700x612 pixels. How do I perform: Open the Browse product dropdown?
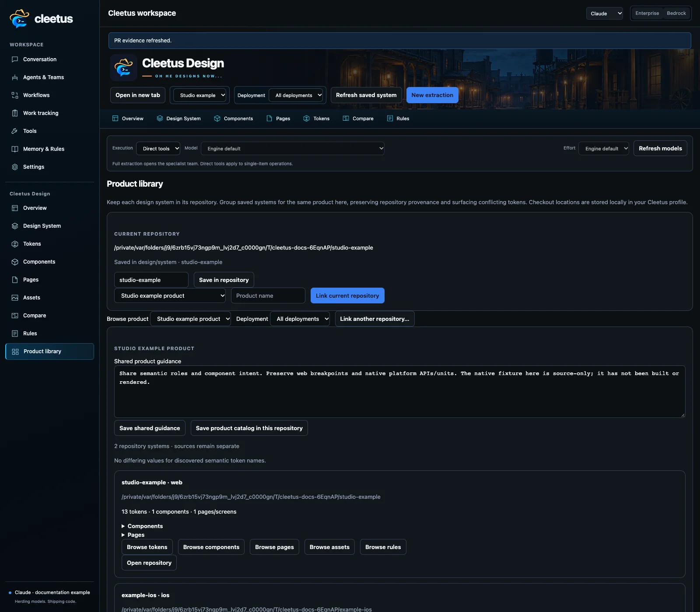(190, 319)
